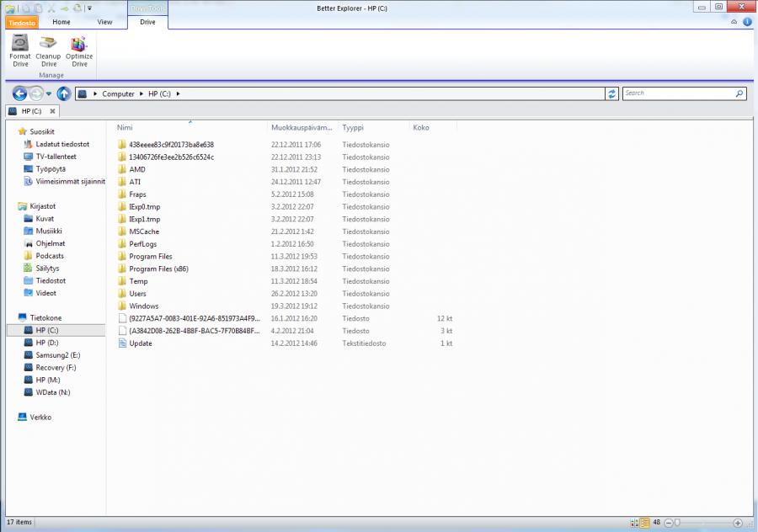Image resolution: width=758 pixels, height=532 pixels.
Task: Go back with the blue Back arrow
Action: pyautogui.click(x=19, y=93)
